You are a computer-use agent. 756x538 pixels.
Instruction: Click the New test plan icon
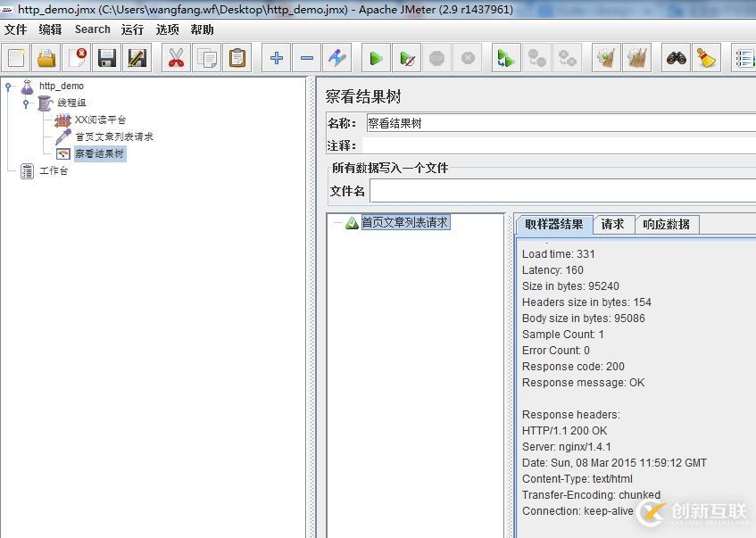coord(16,58)
